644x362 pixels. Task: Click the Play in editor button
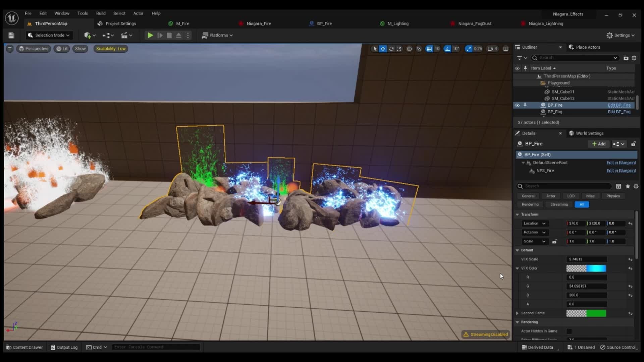coord(150,35)
